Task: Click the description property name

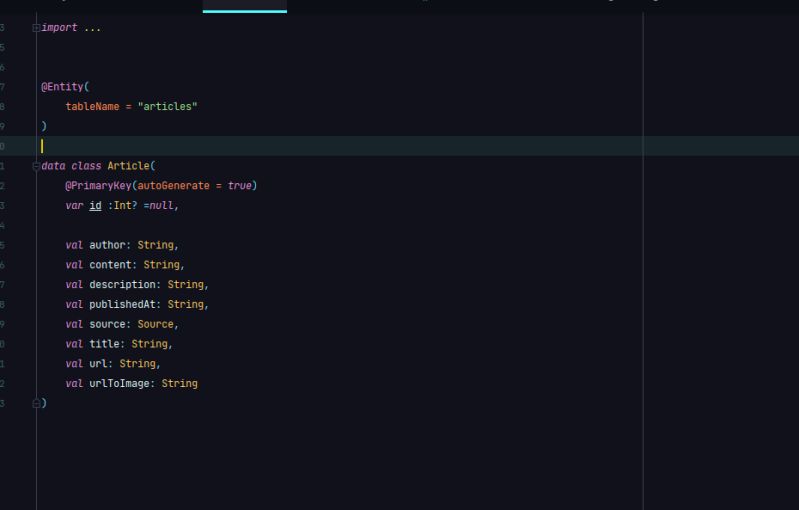Action: click(x=122, y=284)
